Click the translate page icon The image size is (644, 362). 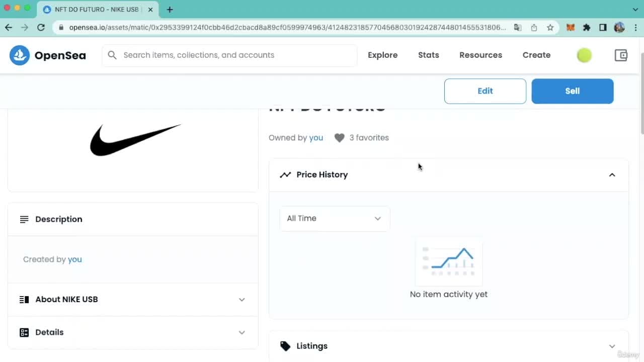point(518,28)
